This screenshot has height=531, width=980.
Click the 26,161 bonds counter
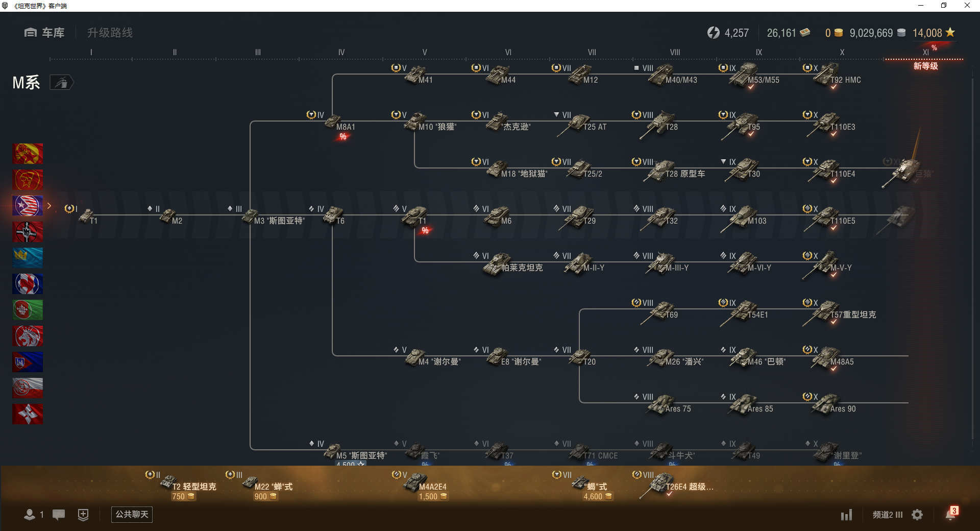coord(788,33)
